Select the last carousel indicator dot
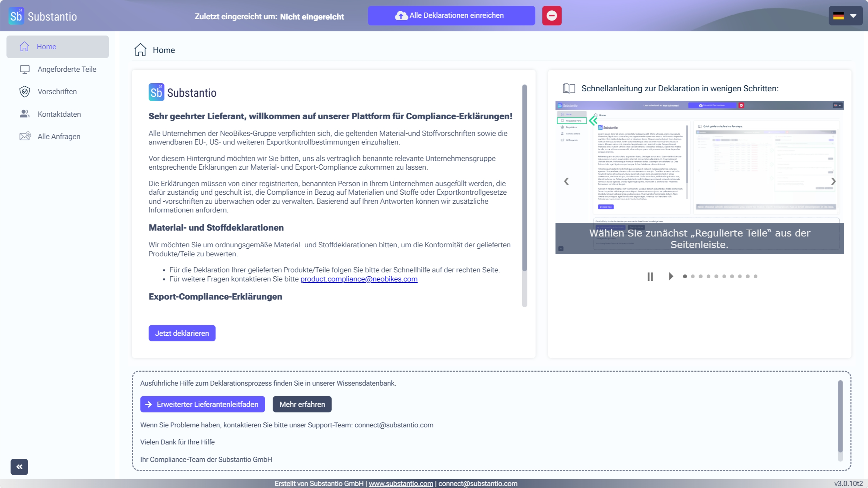This screenshot has width=868, height=488. click(755, 277)
